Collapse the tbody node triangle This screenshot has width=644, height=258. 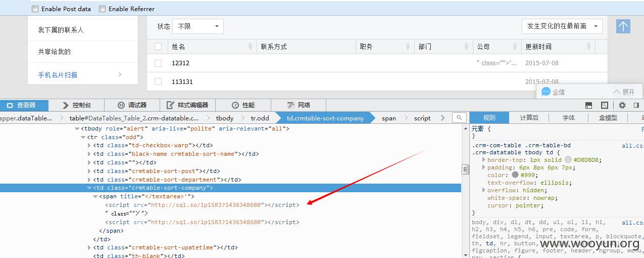click(77, 128)
